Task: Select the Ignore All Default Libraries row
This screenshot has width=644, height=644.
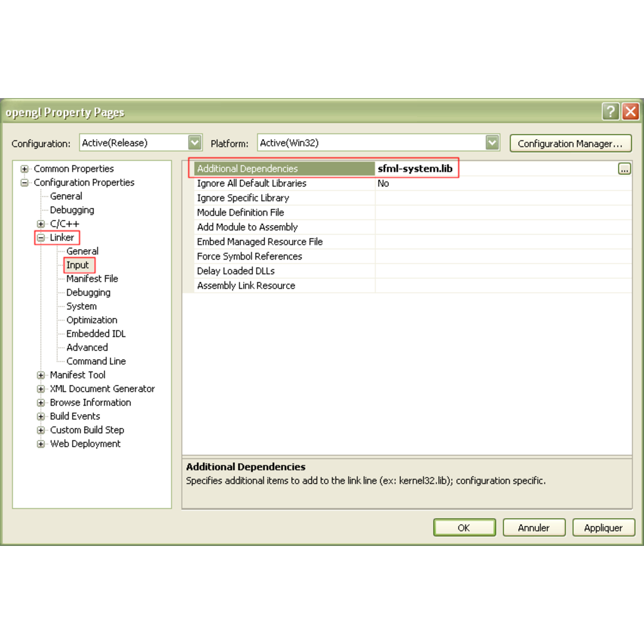Action: (x=252, y=184)
